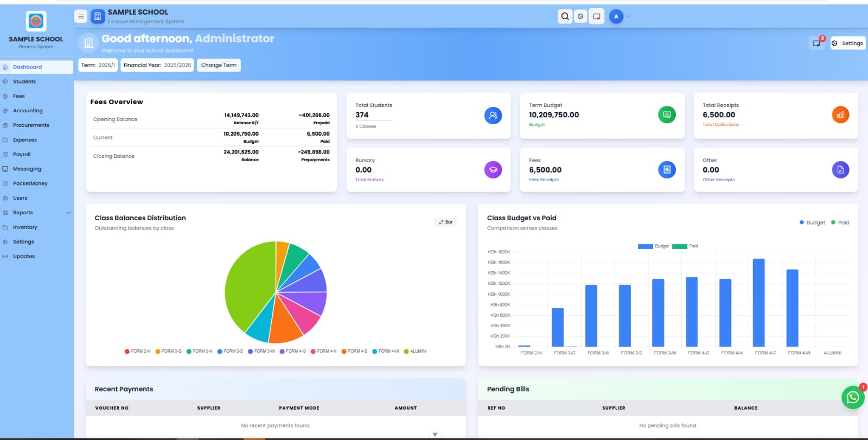Toggle the hamburger sidebar menu button

coord(81,16)
